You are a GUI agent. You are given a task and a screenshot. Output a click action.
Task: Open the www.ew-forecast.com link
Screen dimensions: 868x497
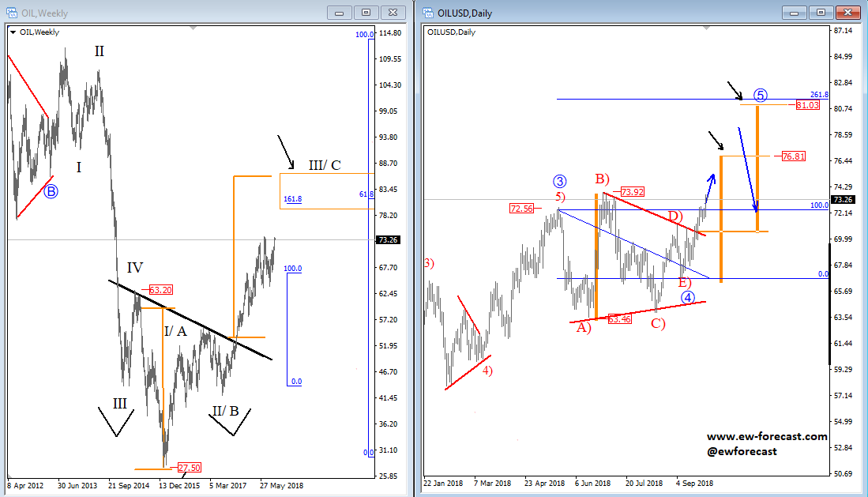(767, 436)
